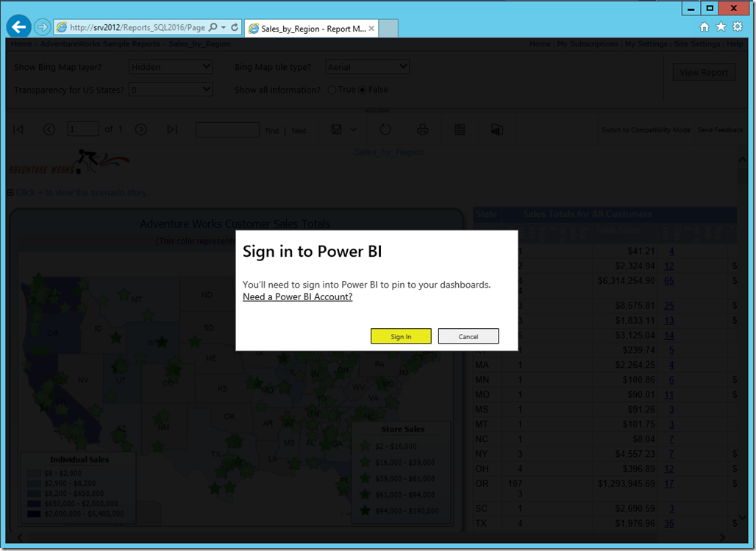756x551 pixels.
Task: Click the report Refresh icon
Action: coord(385,129)
